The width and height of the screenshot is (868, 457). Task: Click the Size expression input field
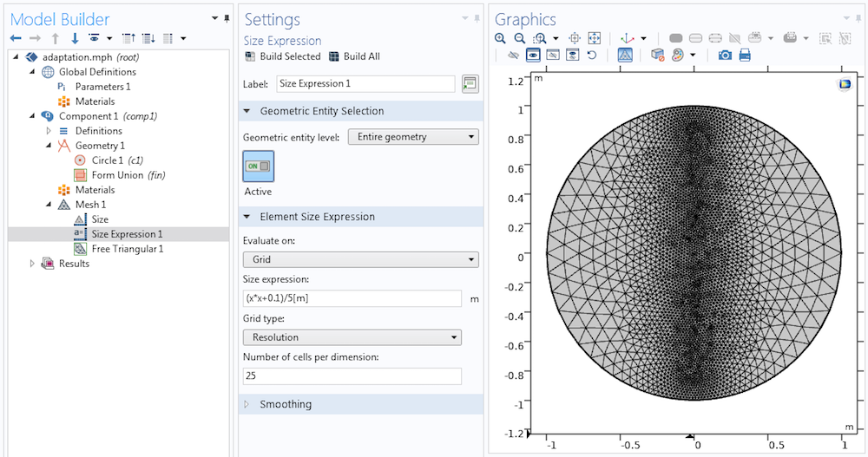pyautogui.click(x=352, y=298)
